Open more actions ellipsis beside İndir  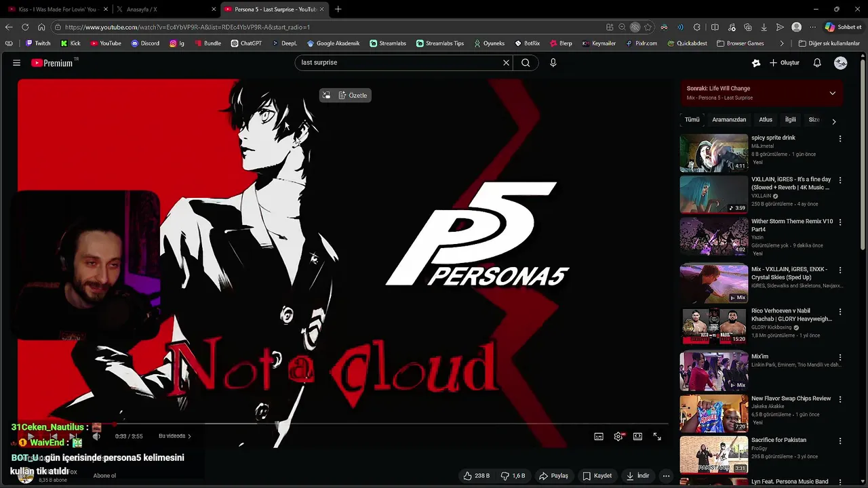(666, 476)
